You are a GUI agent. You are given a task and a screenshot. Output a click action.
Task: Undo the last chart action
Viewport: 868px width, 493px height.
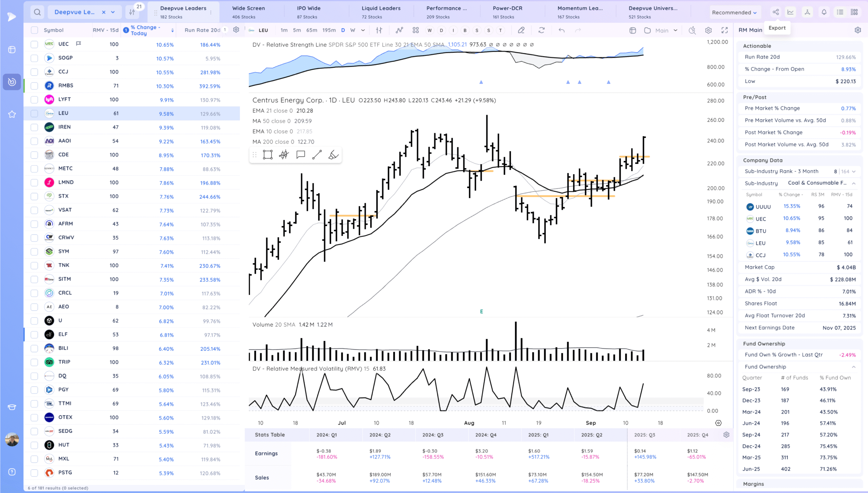(x=561, y=30)
